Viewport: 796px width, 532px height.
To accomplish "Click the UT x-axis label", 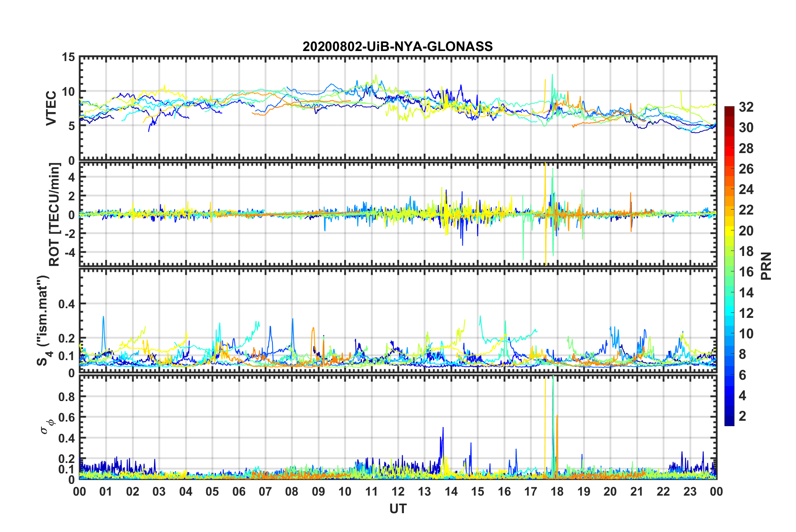I will coord(398,509).
